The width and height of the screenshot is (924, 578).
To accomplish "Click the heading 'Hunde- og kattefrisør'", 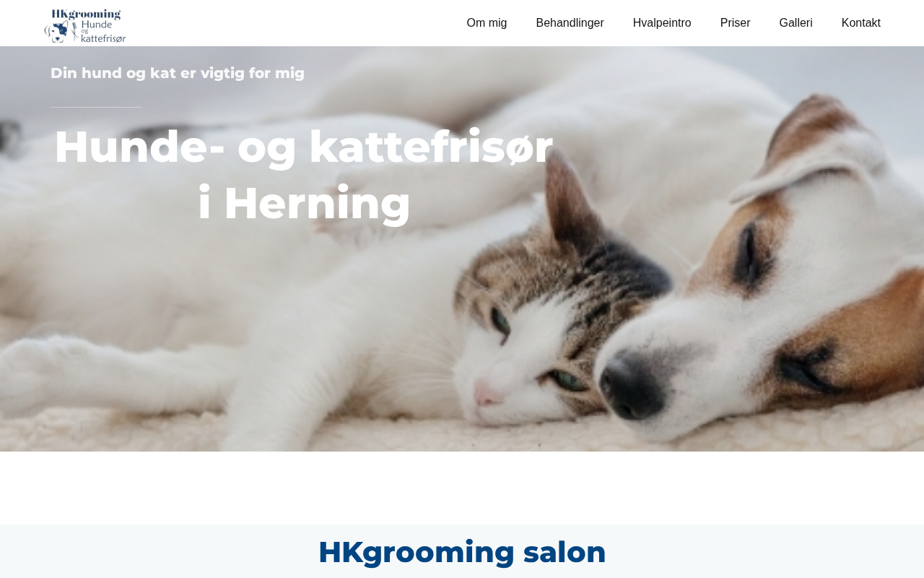I will tap(304, 147).
